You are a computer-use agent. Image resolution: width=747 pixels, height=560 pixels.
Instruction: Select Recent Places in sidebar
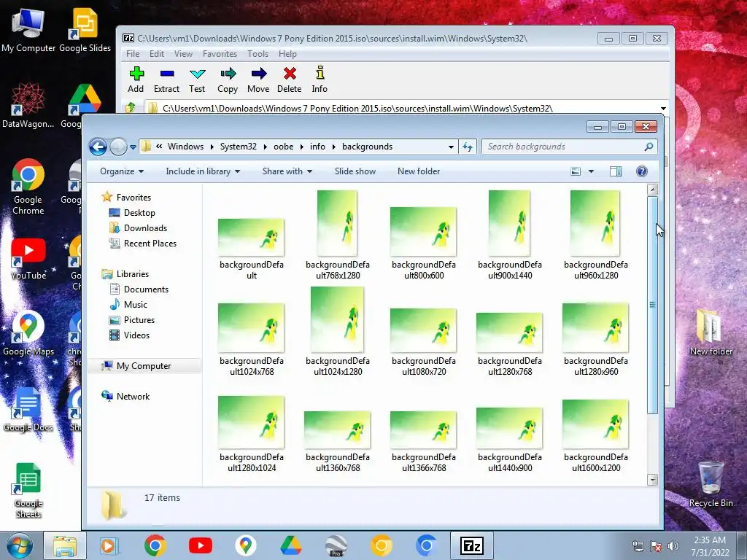150,244
